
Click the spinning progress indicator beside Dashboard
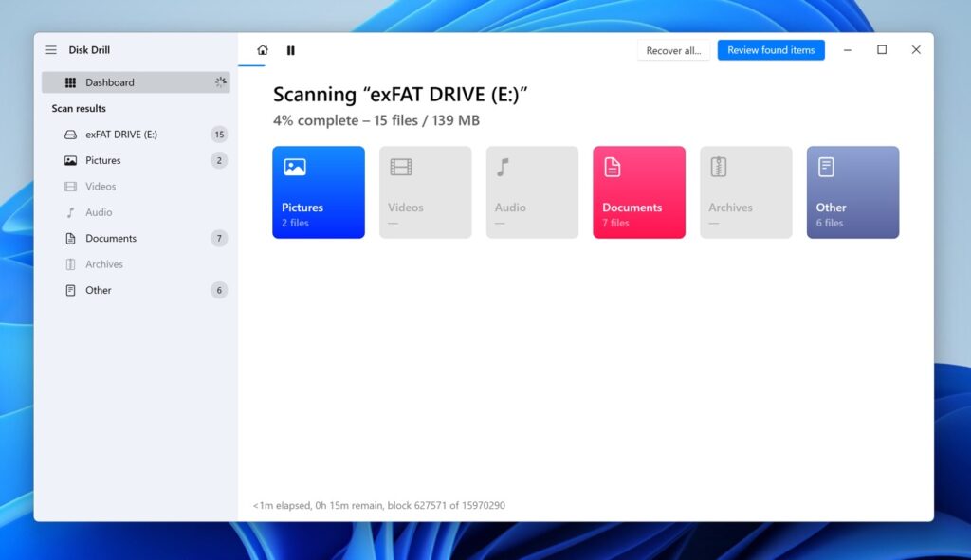point(219,82)
